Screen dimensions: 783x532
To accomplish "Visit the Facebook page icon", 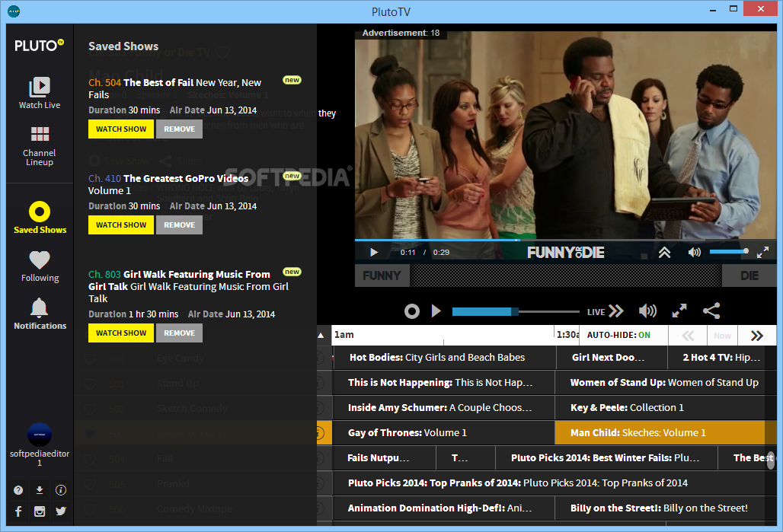I will coord(18,511).
